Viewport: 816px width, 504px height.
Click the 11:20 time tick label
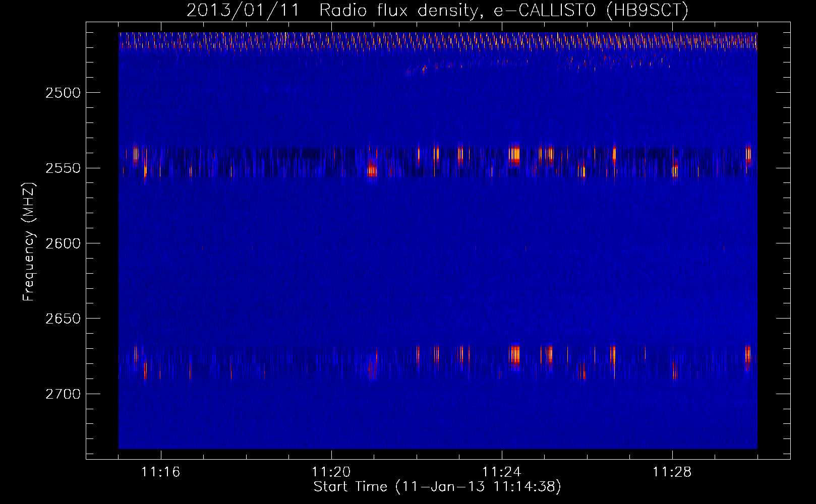(331, 472)
